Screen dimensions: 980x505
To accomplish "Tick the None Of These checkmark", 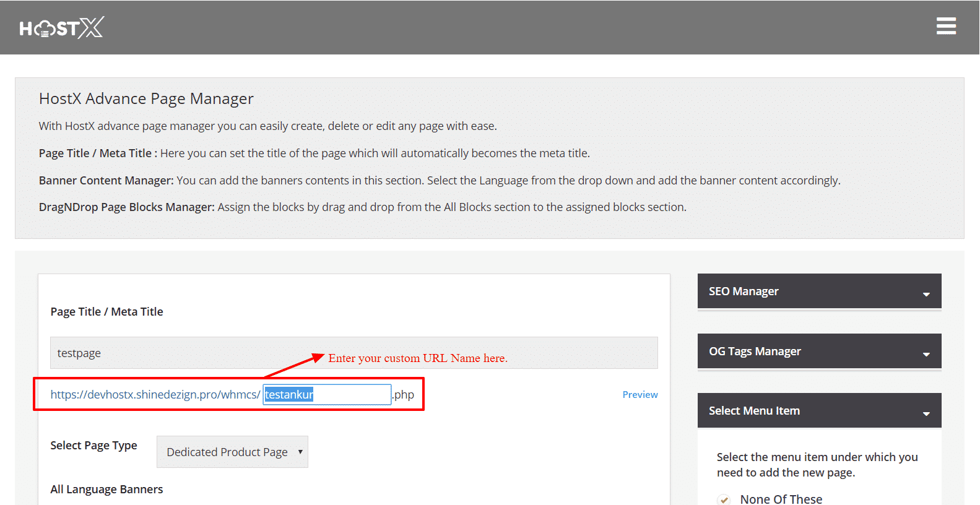I will (724, 499).
